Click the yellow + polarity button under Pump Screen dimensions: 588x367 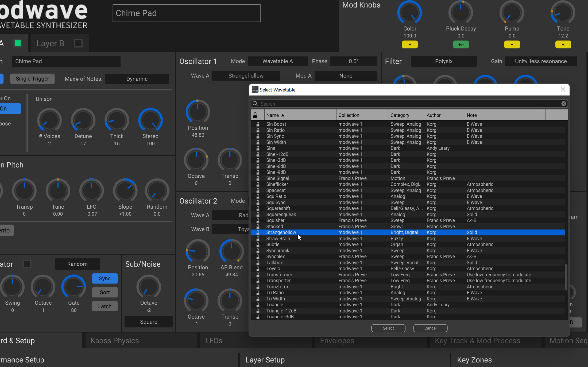[512, 45]
